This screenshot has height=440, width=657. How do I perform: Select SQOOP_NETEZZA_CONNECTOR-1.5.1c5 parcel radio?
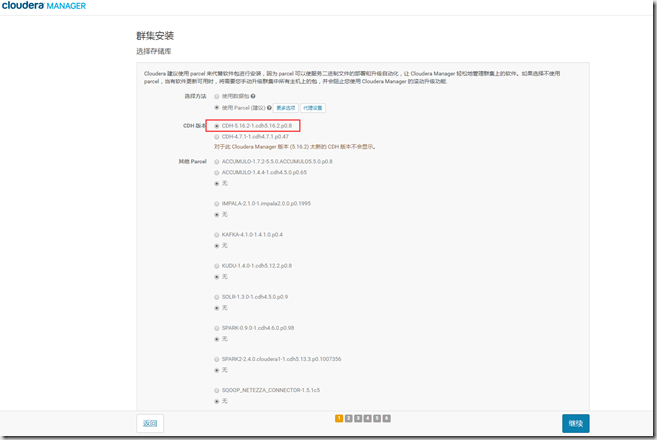(x=217, y=390)
